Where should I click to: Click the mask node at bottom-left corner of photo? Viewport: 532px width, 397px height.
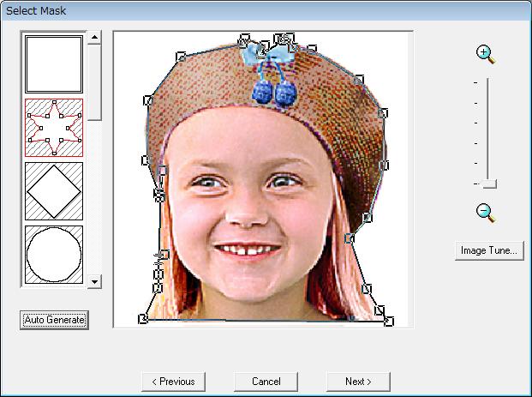click(143, 319)
